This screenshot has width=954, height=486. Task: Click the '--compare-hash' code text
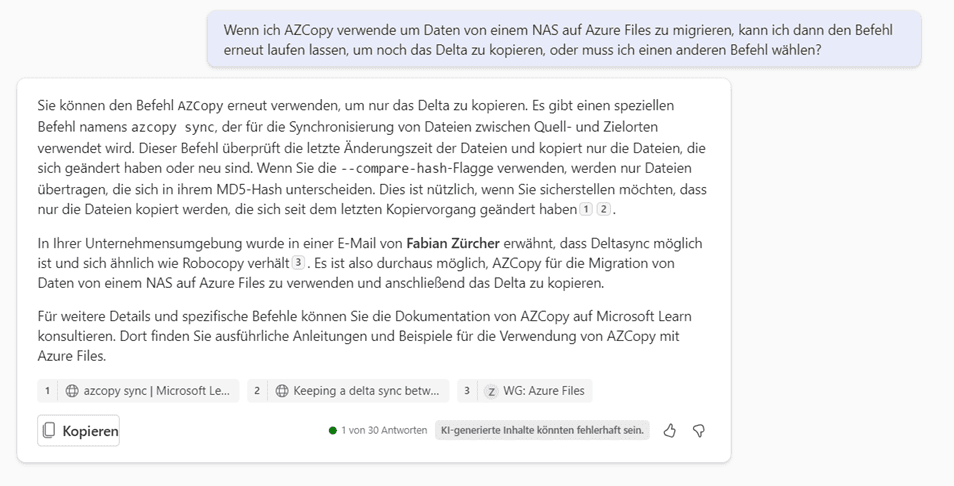coord(393,168)
